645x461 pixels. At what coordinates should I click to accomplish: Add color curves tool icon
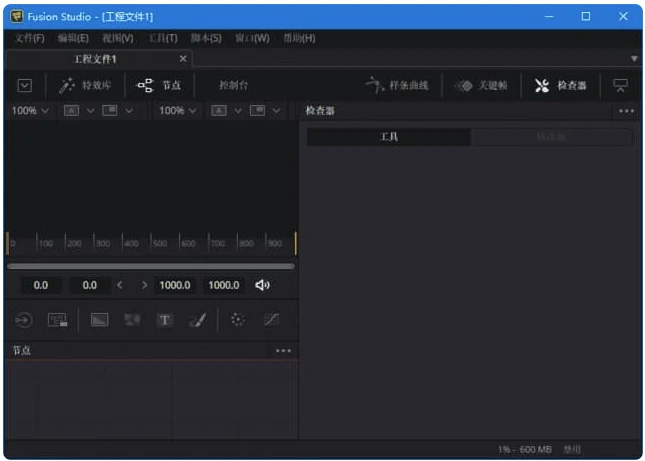tap(271, 320)
